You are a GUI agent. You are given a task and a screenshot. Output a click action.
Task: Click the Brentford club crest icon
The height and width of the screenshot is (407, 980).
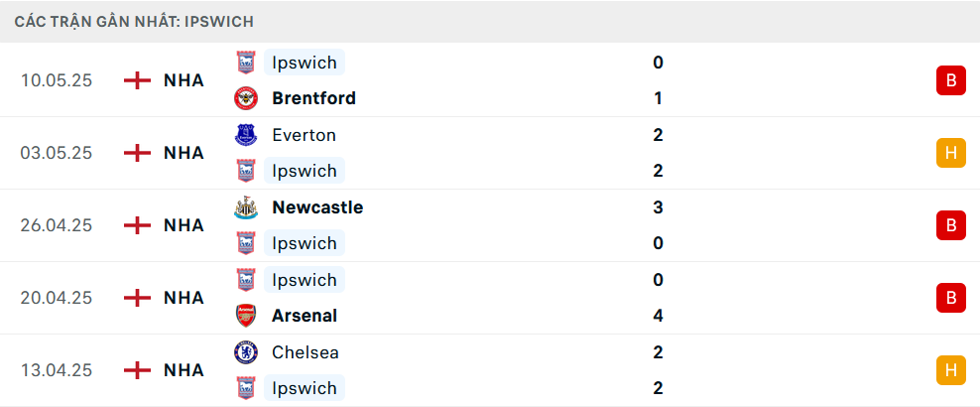246,99
